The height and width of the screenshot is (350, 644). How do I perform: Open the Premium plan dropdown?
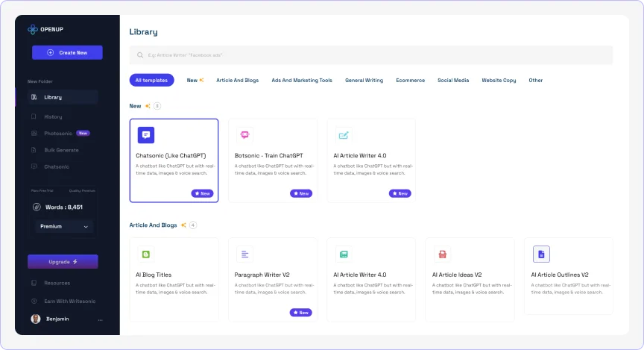pos(63,226)
